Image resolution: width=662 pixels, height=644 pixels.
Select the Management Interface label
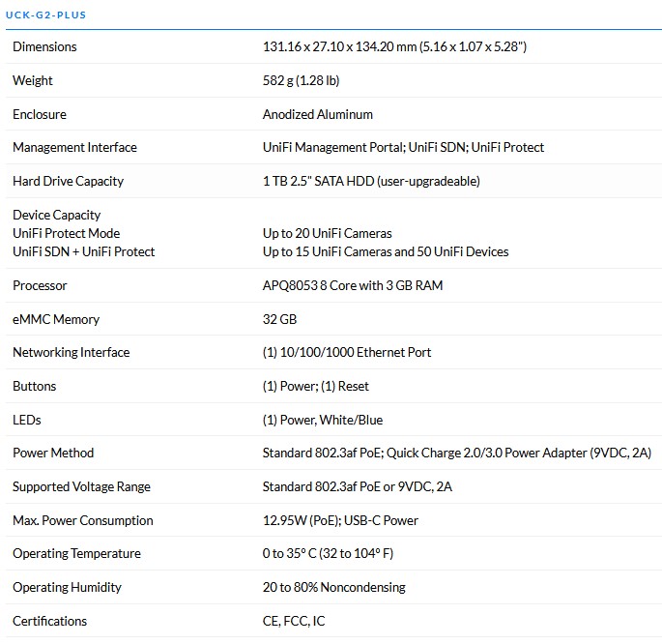(x=74, y=147)
